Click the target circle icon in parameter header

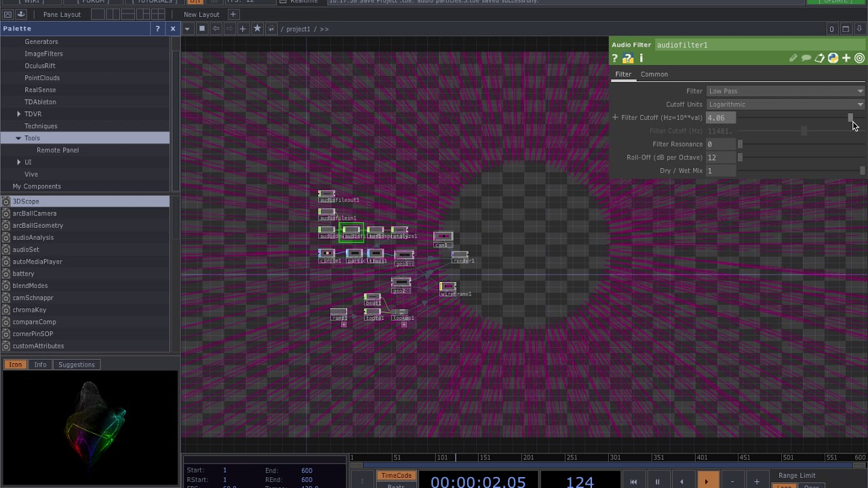click(x=859, y=58)
